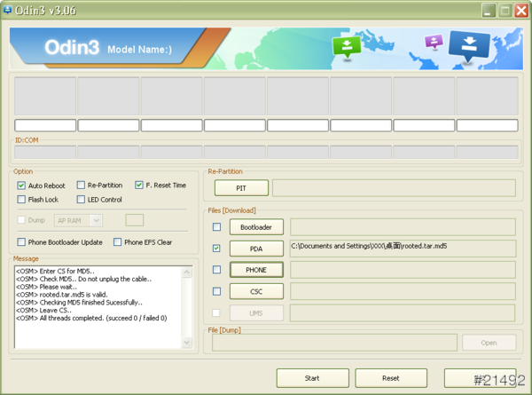This screenshot has height=395, width=532.
Task: Browse for a PDA file
Action: (x=256, y=249)
